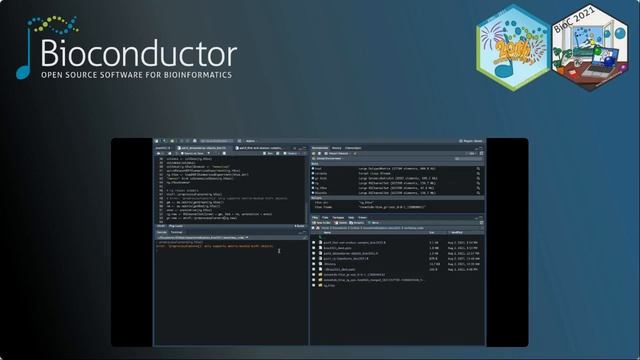The height and width of the screenshot is (360, 640).
Task: Expand the DelayedMatrix object row
Action: point(313,168)
